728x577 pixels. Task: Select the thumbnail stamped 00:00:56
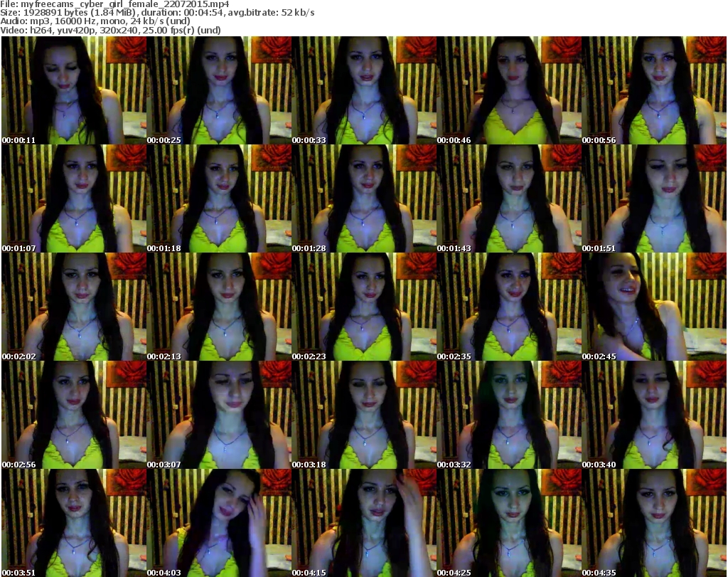click(x=654, y=90)
